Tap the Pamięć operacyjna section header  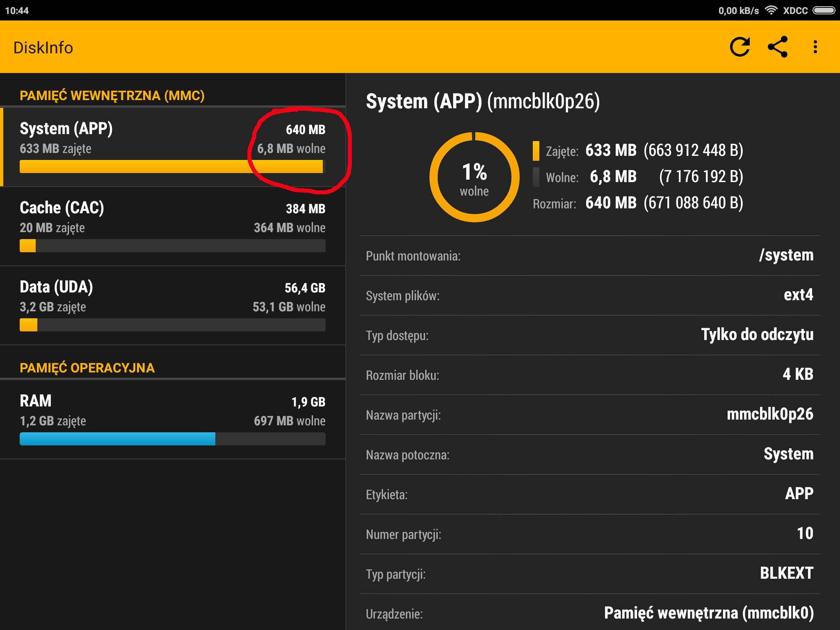tap(87, 367)
